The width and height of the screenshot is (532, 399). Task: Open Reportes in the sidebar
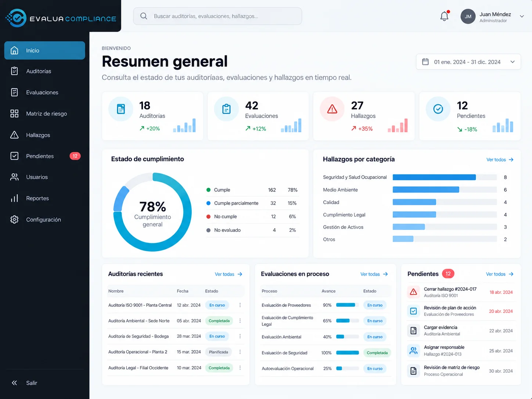pyautogui.click(x=44, y=198)
